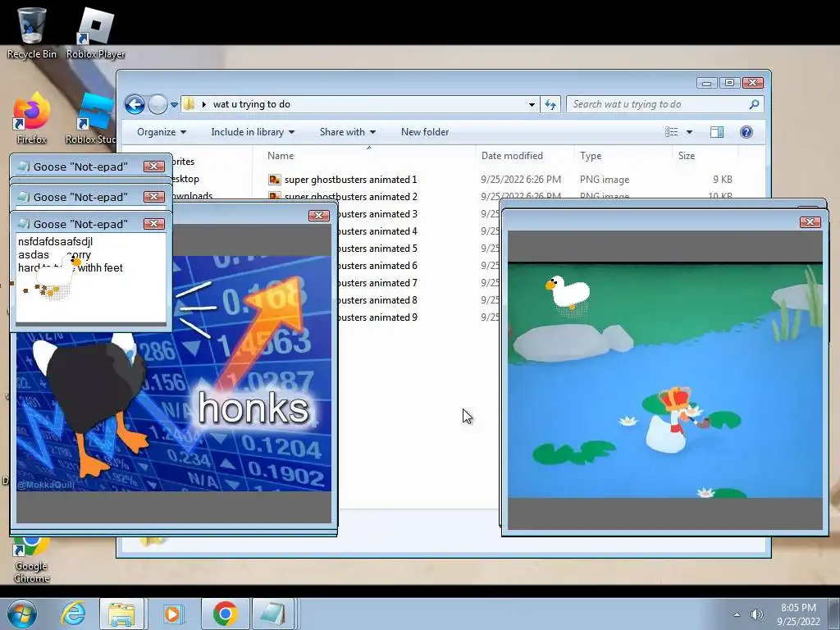
Task: Change the view with the views icon
Action: (671, 132)
